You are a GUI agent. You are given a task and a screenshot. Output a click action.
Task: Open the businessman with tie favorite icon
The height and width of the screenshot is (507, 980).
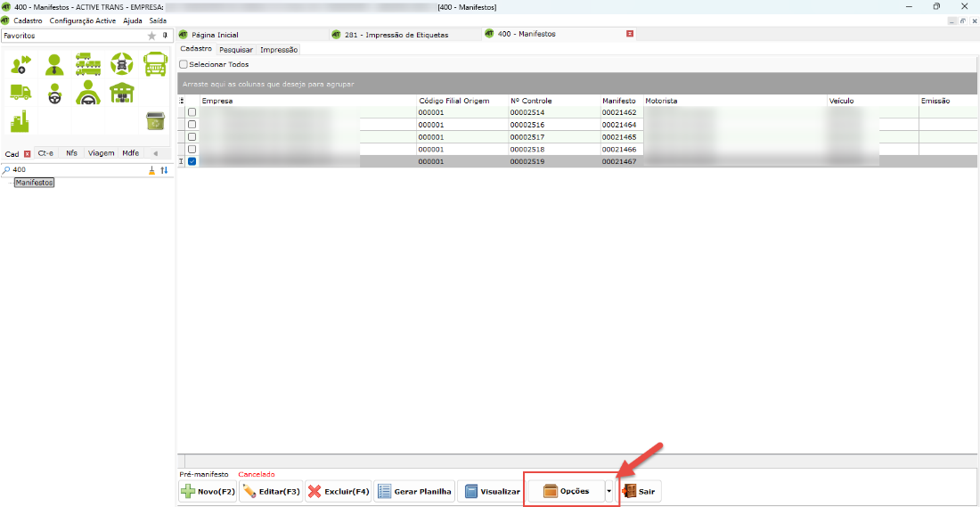[55, 64]
